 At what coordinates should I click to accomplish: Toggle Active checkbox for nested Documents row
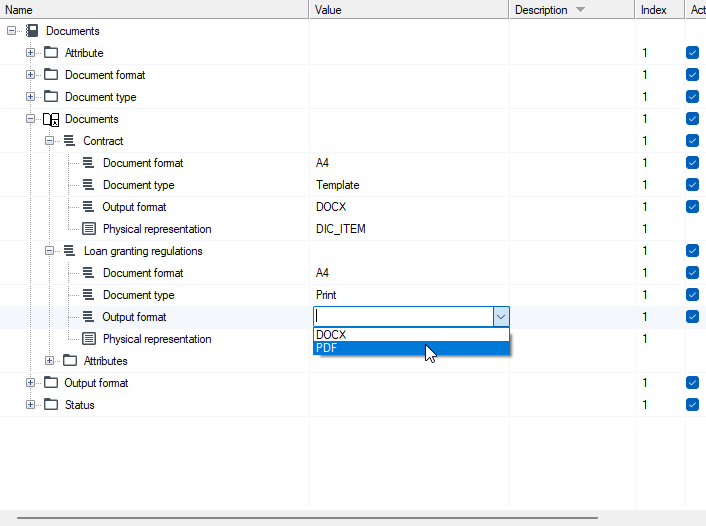692,118
